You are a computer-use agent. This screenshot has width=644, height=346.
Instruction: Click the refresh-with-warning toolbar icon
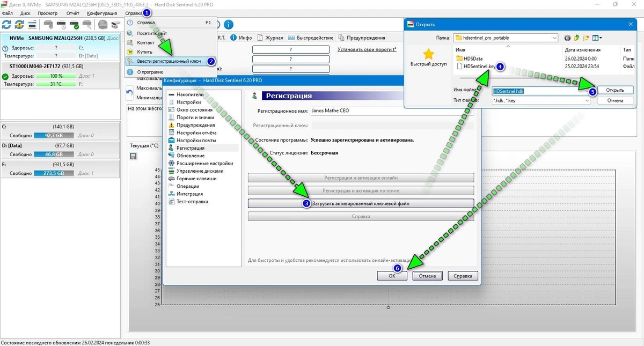pyautogui.click(x=19, y=24)
